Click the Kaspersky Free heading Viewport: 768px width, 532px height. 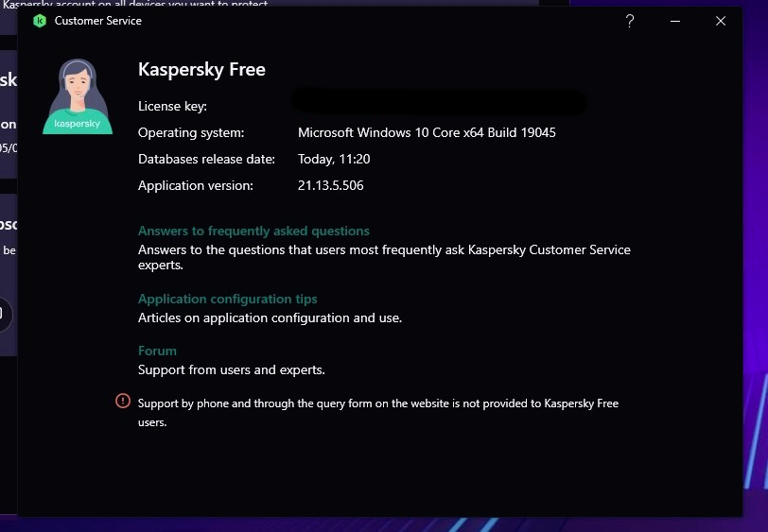click(x=201, y=69)
